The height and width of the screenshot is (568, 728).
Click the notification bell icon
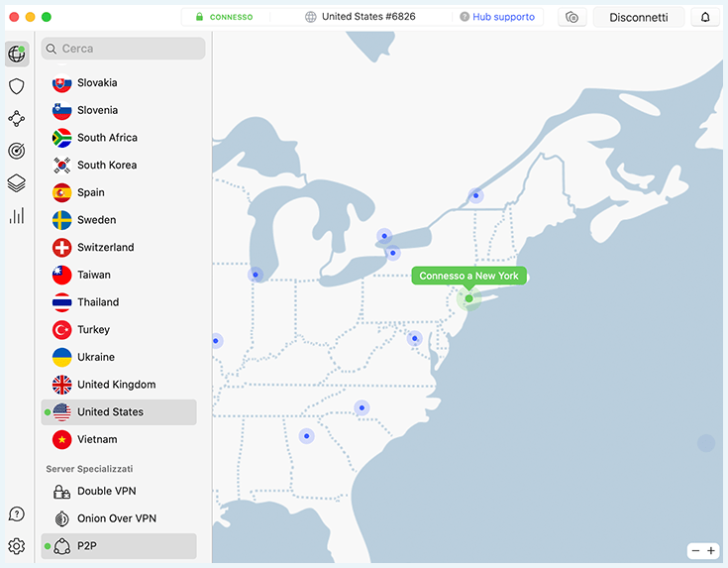click(x=705, y=17)
